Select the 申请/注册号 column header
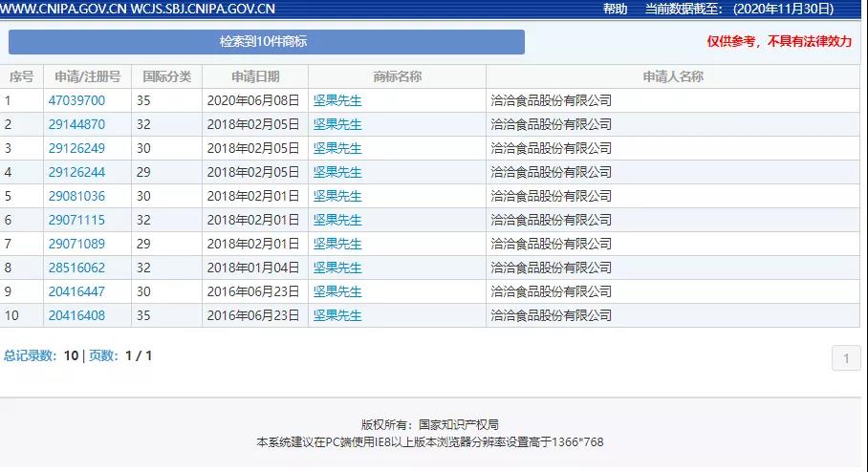Screen dimensions: 868x472 click(x=87, y=76)
